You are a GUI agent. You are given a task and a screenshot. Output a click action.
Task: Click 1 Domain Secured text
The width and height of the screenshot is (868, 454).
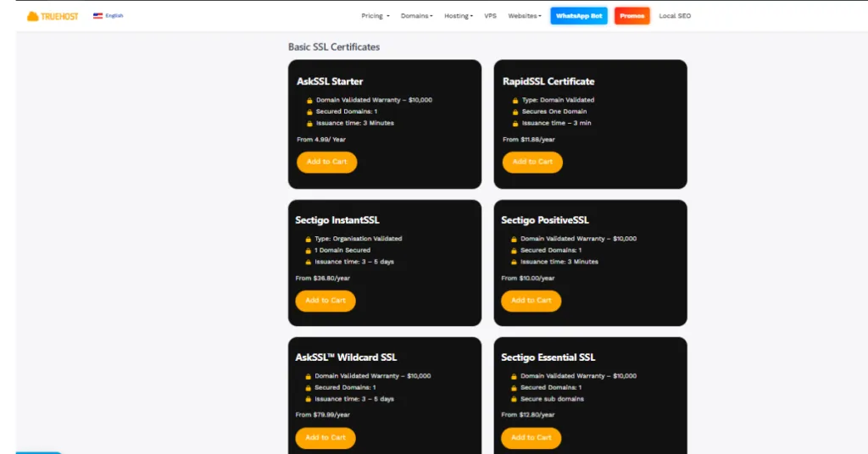click(x=342, y=250)
